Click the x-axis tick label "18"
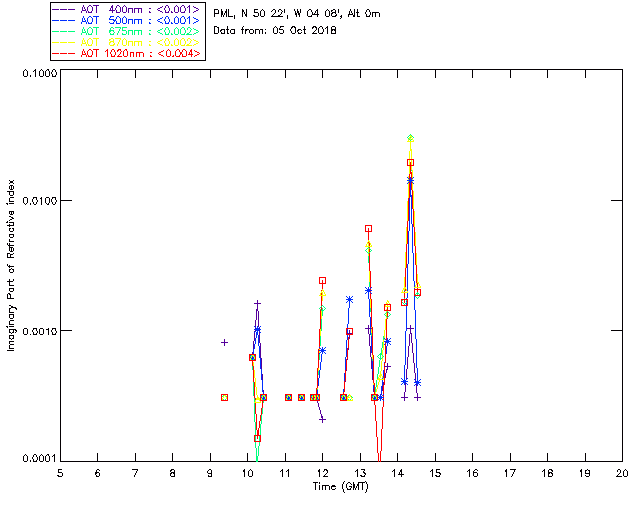 [547, 474]
